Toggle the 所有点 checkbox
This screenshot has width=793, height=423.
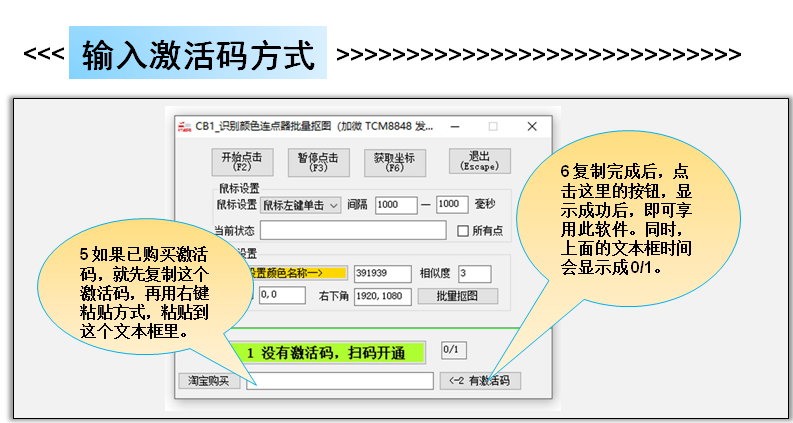coord(462,231)
